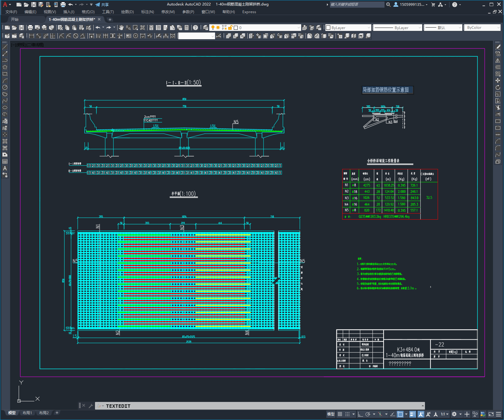Toggle ortho mode in status bar
The width and height of the screenshot is (504, 420).
click(x=360, y=414)
